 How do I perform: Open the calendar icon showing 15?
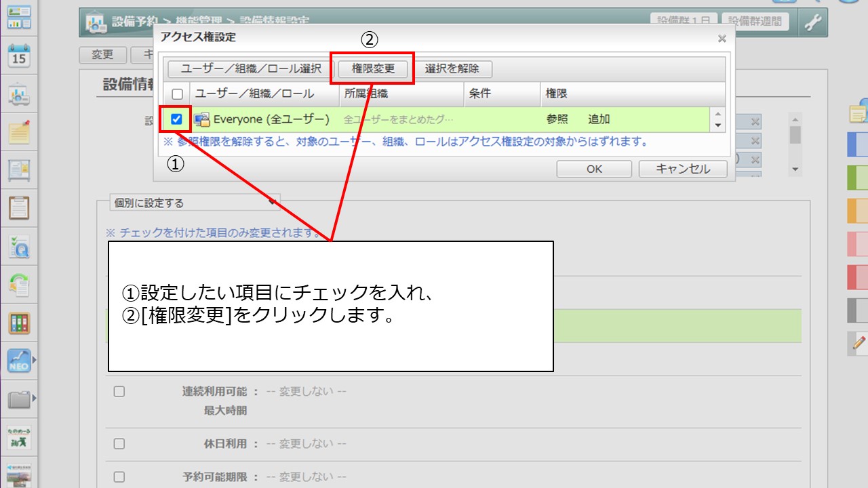pos(19,56)
